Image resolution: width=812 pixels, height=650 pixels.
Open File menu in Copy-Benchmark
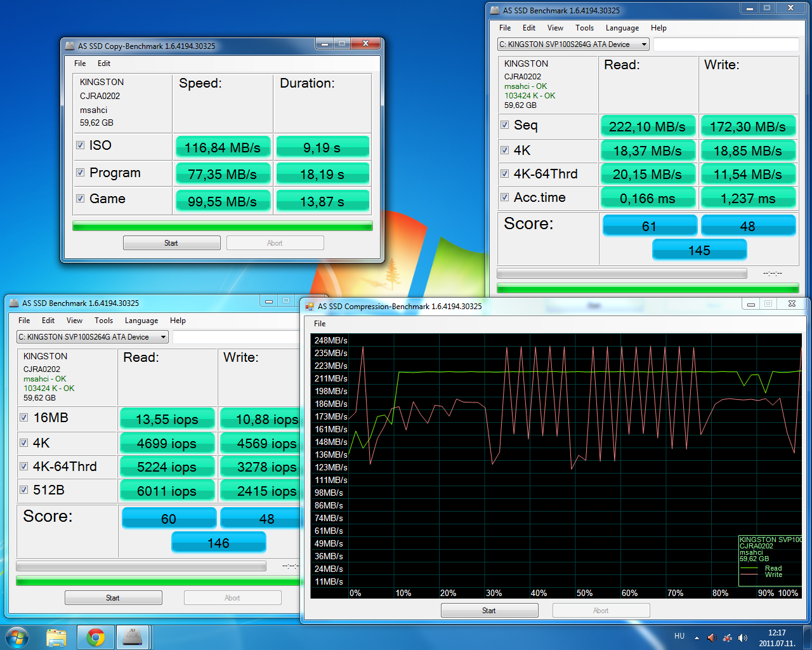(x=80, y=63)
